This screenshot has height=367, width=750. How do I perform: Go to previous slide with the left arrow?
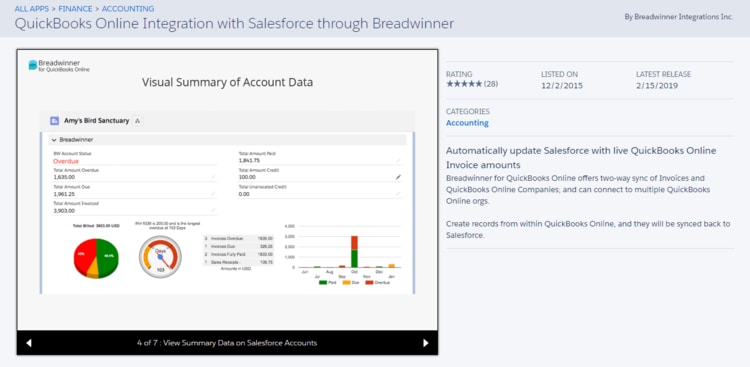[x=29, y=343]
